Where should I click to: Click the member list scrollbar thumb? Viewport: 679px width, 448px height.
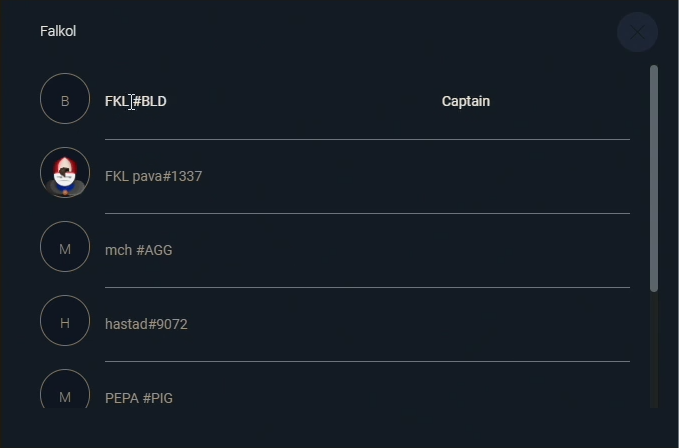654,178
